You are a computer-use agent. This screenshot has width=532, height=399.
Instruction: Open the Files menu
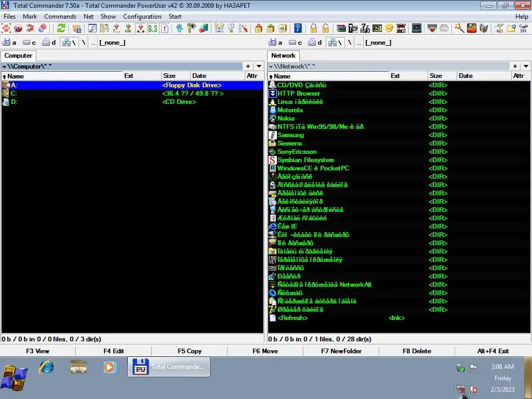9,16
